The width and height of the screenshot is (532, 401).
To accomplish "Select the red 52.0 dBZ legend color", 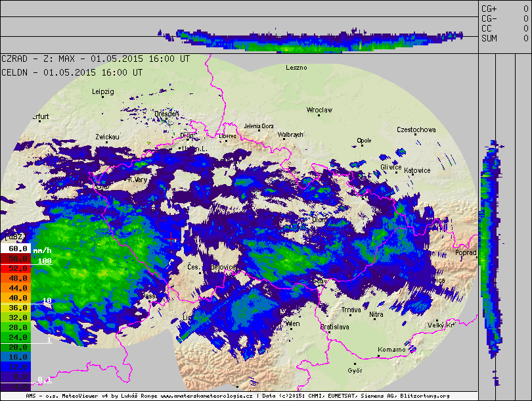I will pyautogui.click(x=16, y=269).
